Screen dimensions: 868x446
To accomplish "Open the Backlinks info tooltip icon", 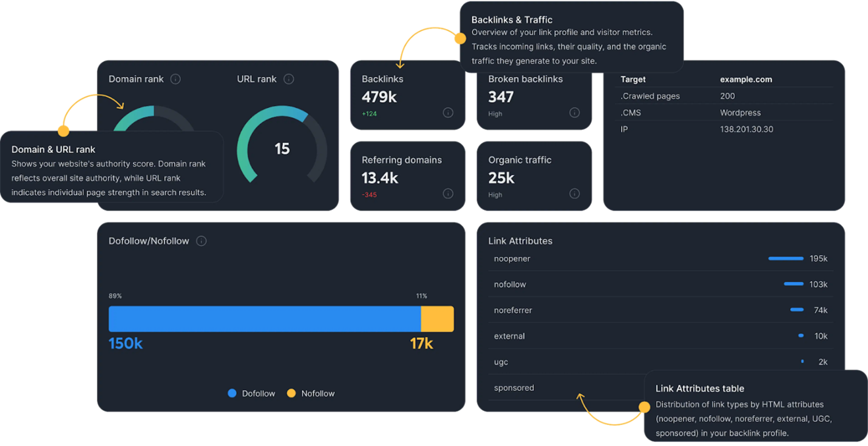I will tap(448, 112).
